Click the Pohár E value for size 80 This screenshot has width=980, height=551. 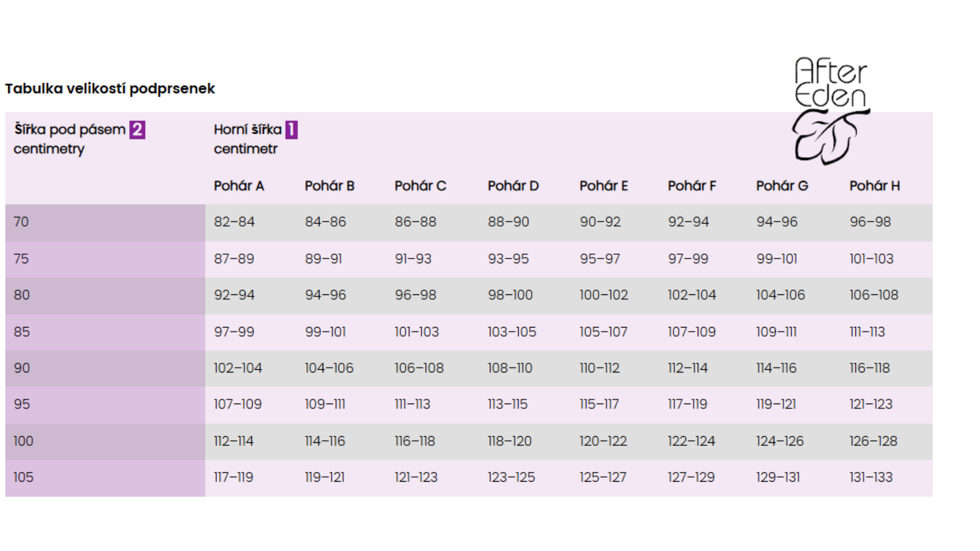coord(603,295)
